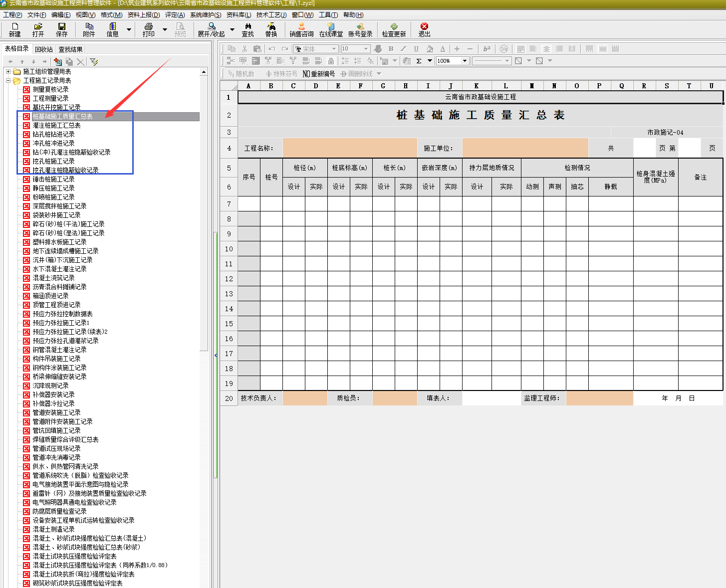Toggle underline formatting U
The image size is (726, 588).
pos(416,48)
